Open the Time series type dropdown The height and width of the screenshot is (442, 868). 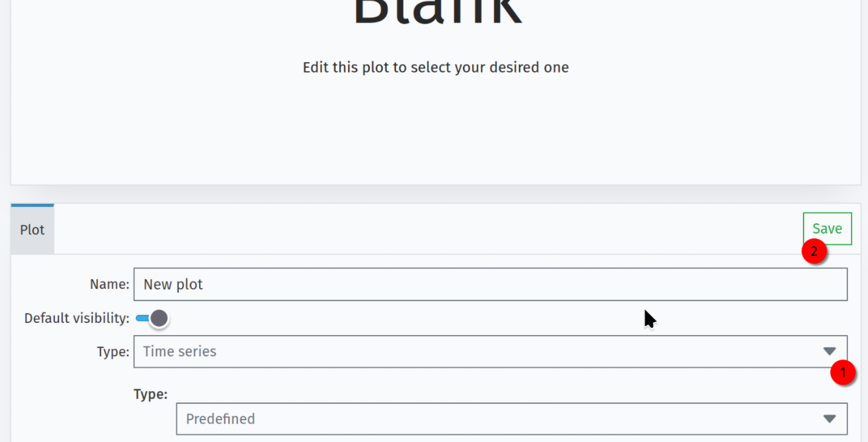[490, 351]
